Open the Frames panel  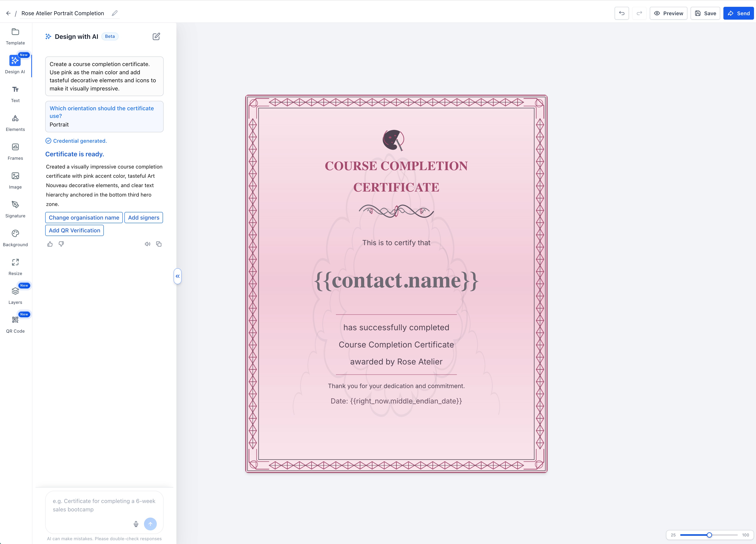pyautogui.click(x=15, y=152)
